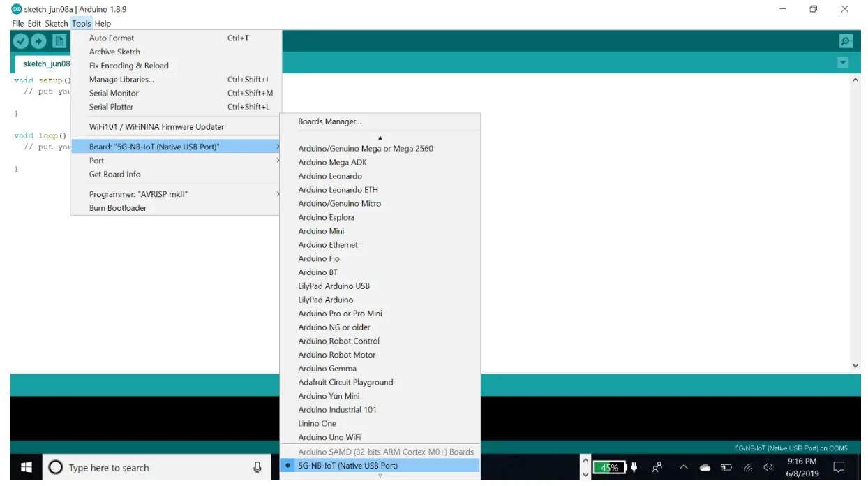Confirm the selected 5G-NB-IoT (Native USB Port) radio

[x=288, y=464]
